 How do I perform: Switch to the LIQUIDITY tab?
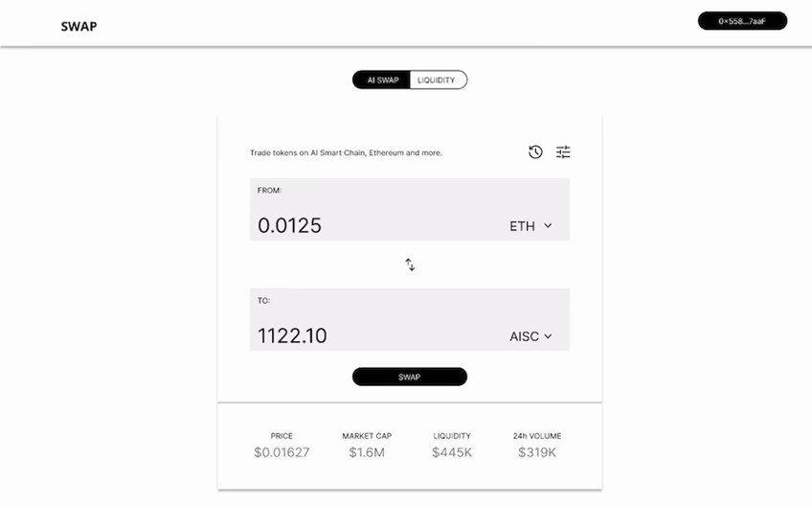click(x=439, y=80)
